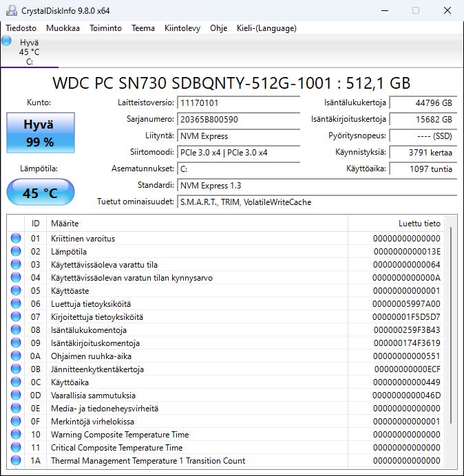Open the Kiintolevy menu

[x=182, y=28]
